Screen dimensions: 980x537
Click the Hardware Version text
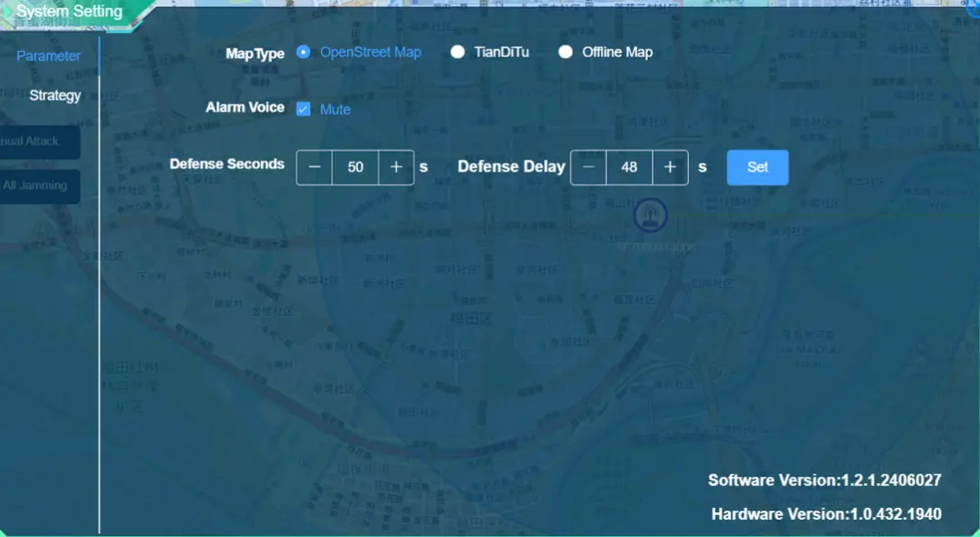tap(826, 514)
